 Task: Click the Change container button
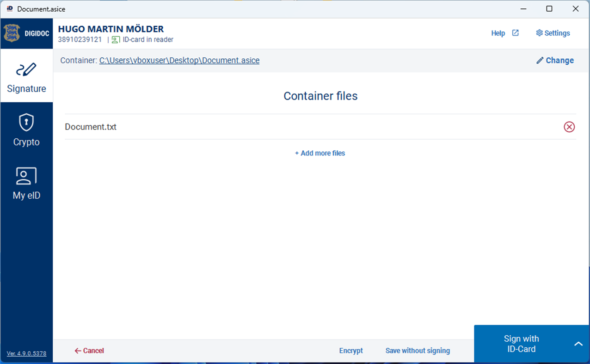pyautogui.click(x=555, y=61)
